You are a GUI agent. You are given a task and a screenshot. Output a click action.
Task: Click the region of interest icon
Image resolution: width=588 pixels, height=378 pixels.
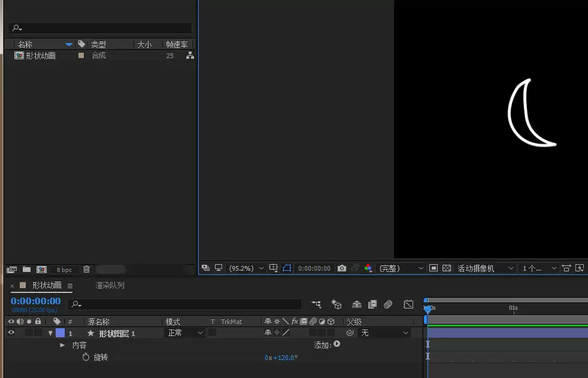point(434,268)
